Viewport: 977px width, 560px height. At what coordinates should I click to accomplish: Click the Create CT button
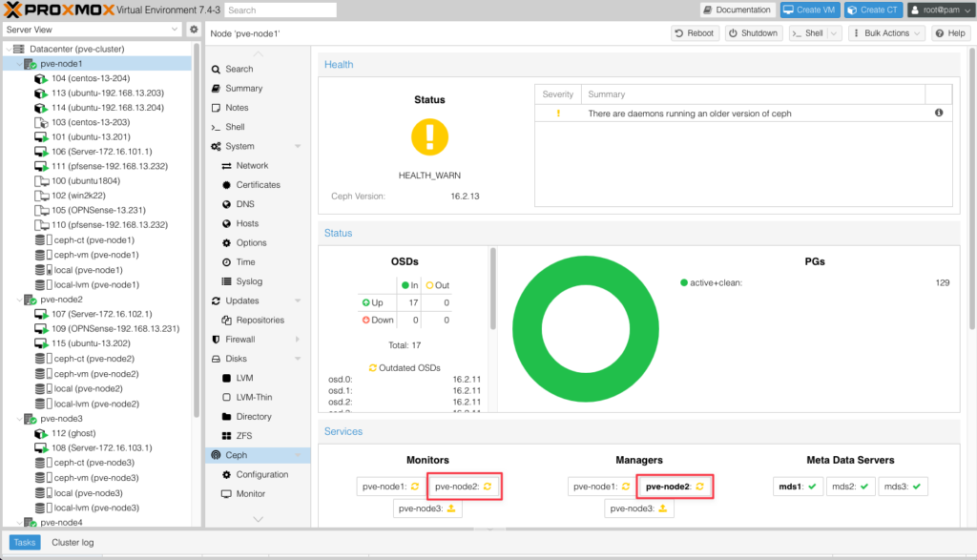pos(873,10)
